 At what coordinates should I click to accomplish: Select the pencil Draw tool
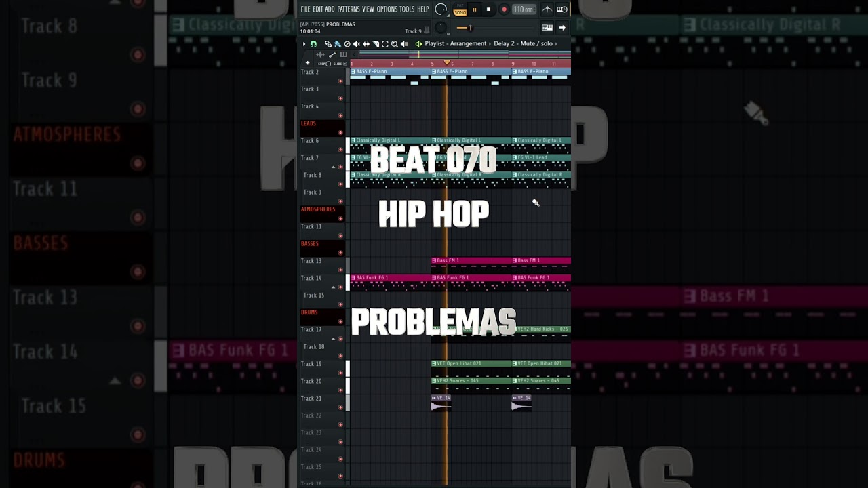328,44
